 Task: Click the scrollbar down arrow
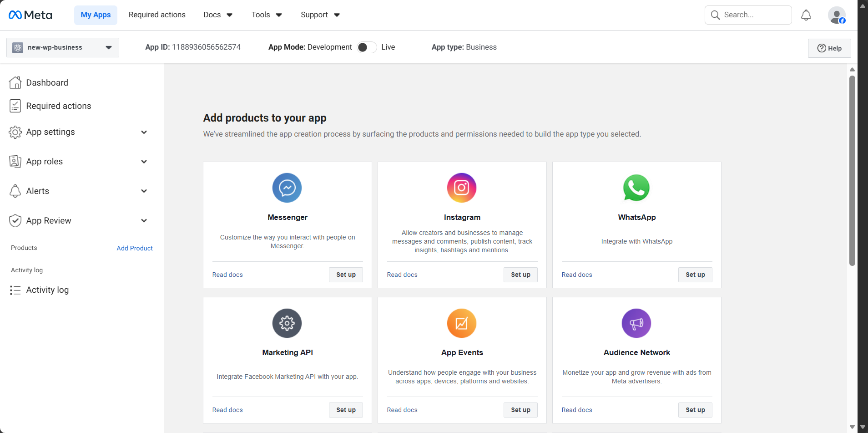852,427
